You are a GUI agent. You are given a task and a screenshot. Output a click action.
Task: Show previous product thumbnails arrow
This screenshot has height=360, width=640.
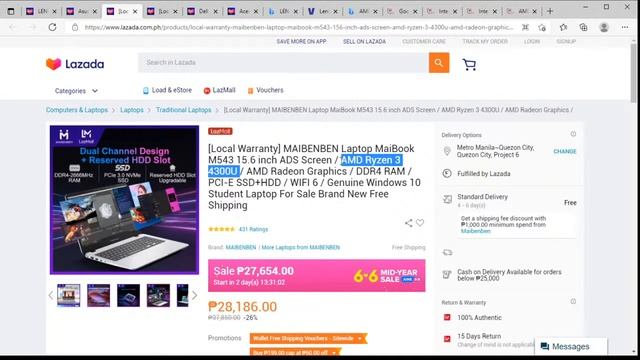tap(51, 295)
